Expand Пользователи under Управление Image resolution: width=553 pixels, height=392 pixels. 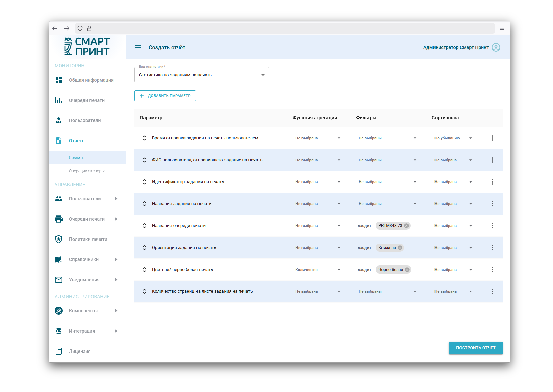87,199
